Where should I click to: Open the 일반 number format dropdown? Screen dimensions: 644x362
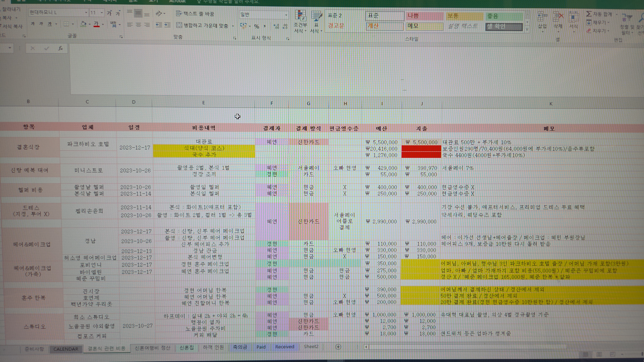tap(286, 15)
